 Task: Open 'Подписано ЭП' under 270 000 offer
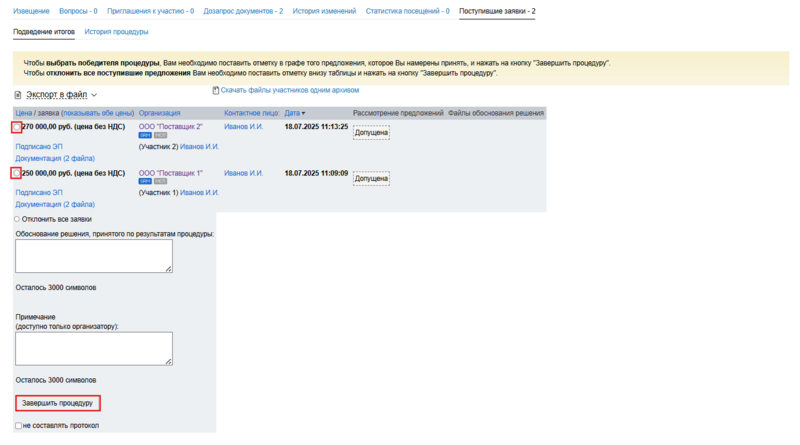coord(39,146)
